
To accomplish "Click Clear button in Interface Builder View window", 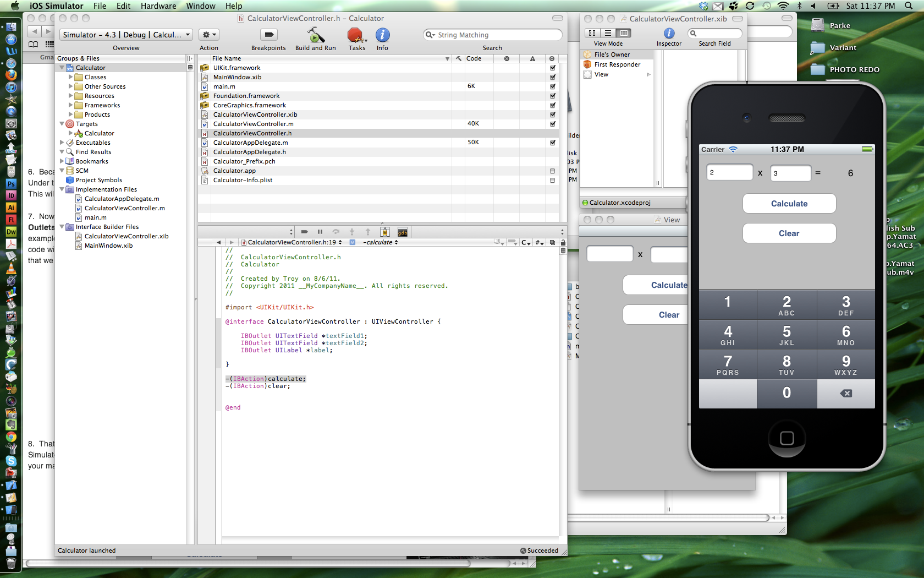I will point(656,315).
